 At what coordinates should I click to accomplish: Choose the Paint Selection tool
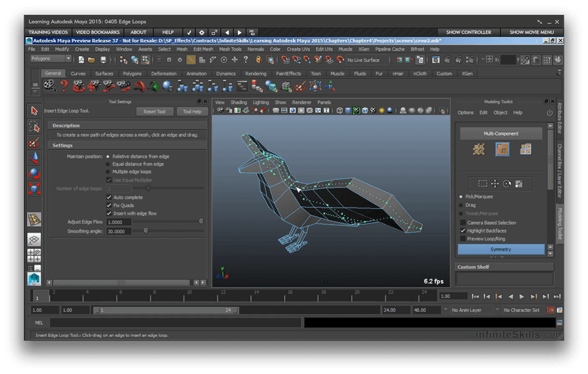point(34,142)
